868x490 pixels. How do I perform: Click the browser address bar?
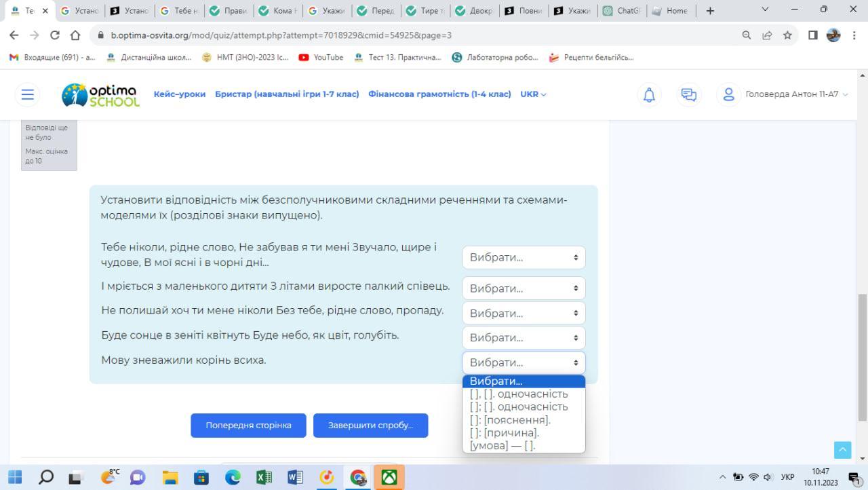407,35
